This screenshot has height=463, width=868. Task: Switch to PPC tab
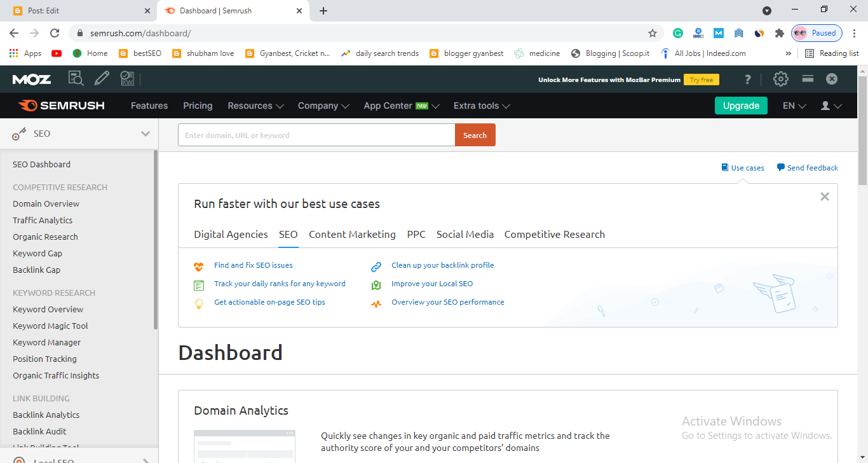(416, 234)
